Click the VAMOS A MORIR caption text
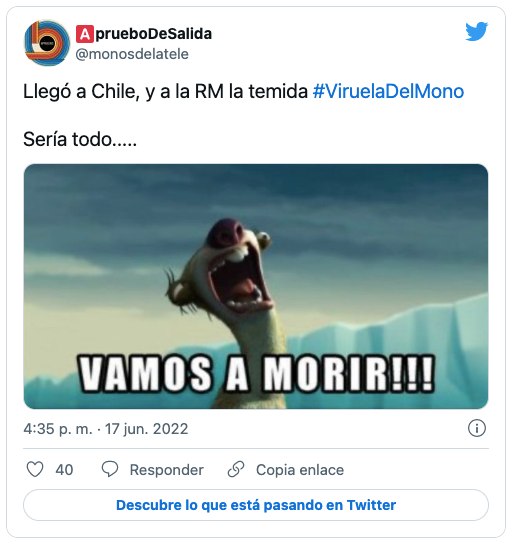The width and height of the screenshot is (513, 549). 256,373
